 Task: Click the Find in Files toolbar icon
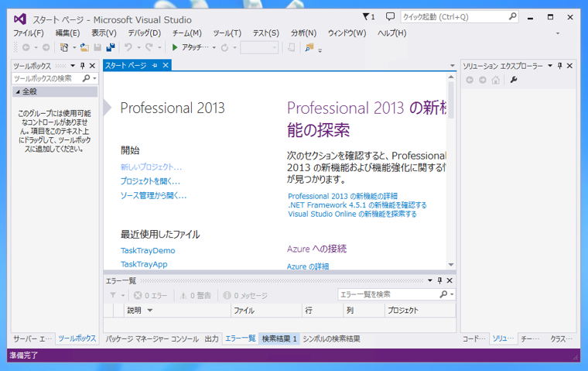coord(309,47)
